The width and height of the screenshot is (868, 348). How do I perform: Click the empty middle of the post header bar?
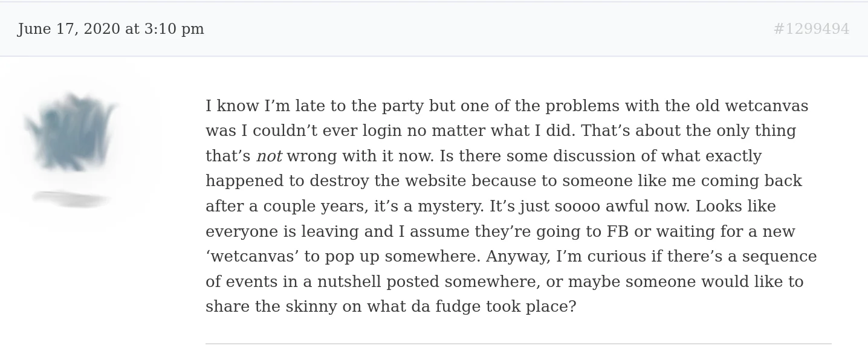pos(484,30)
